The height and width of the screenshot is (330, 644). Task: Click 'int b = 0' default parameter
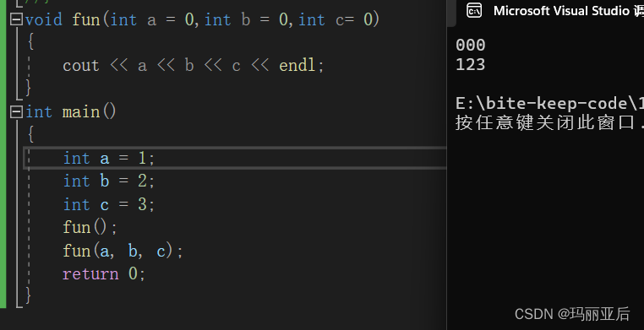click(x=246, y=19)
